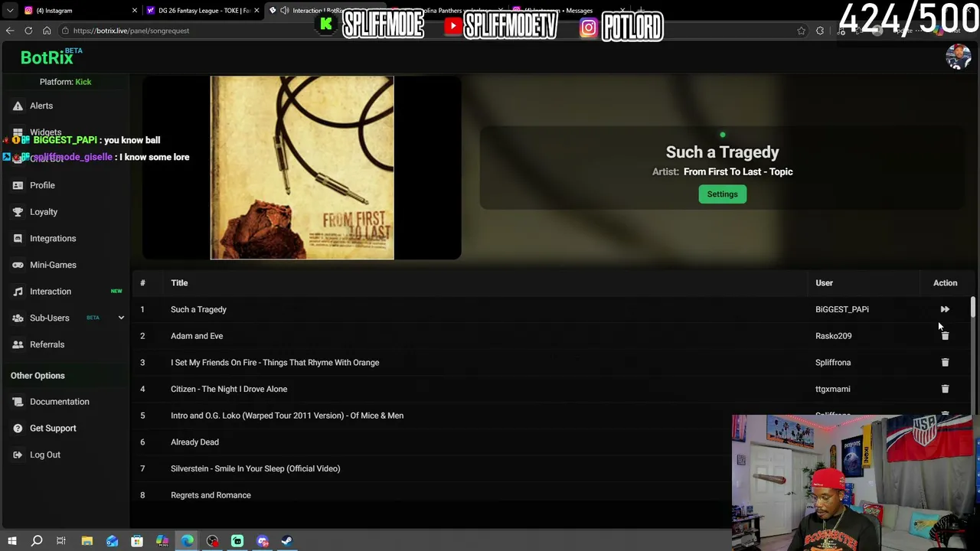Click the From First To Last album art

302,168
